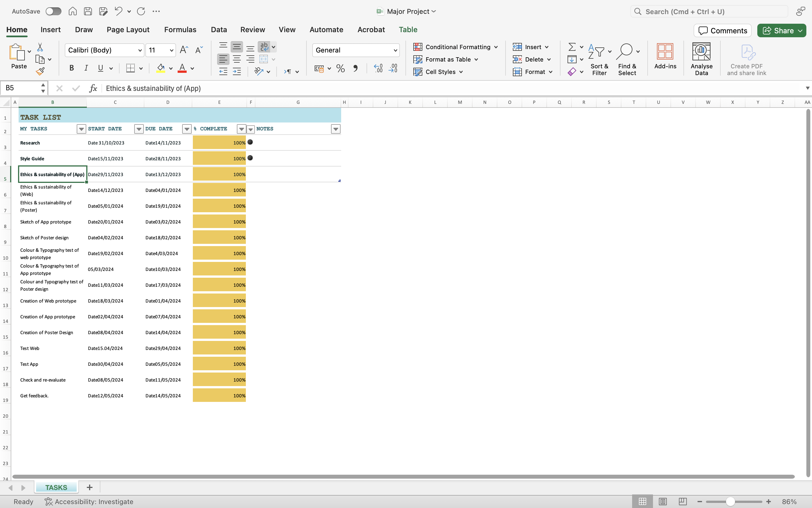
Task: Click the Redo icon
Action: pos(141,11)
